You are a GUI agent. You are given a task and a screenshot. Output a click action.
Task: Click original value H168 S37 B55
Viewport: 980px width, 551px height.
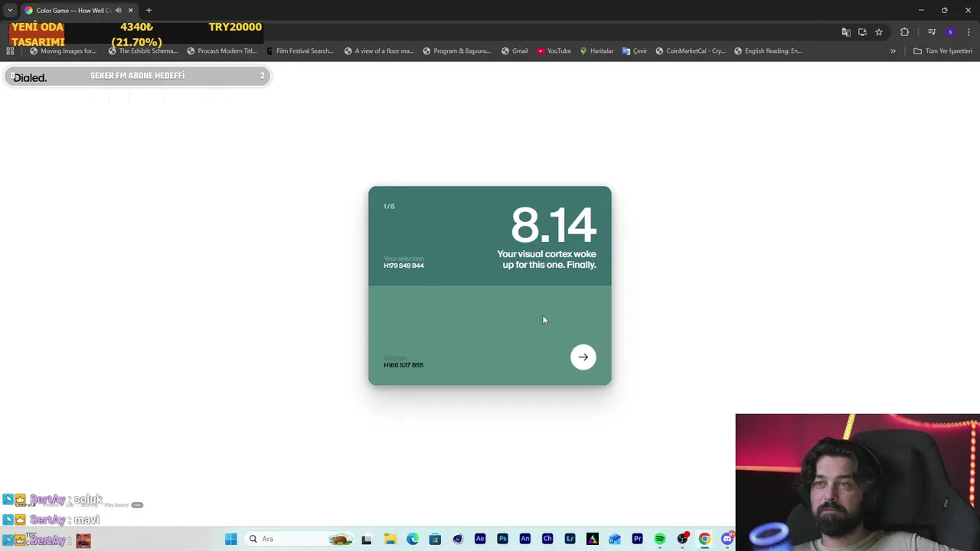point(403,365)
